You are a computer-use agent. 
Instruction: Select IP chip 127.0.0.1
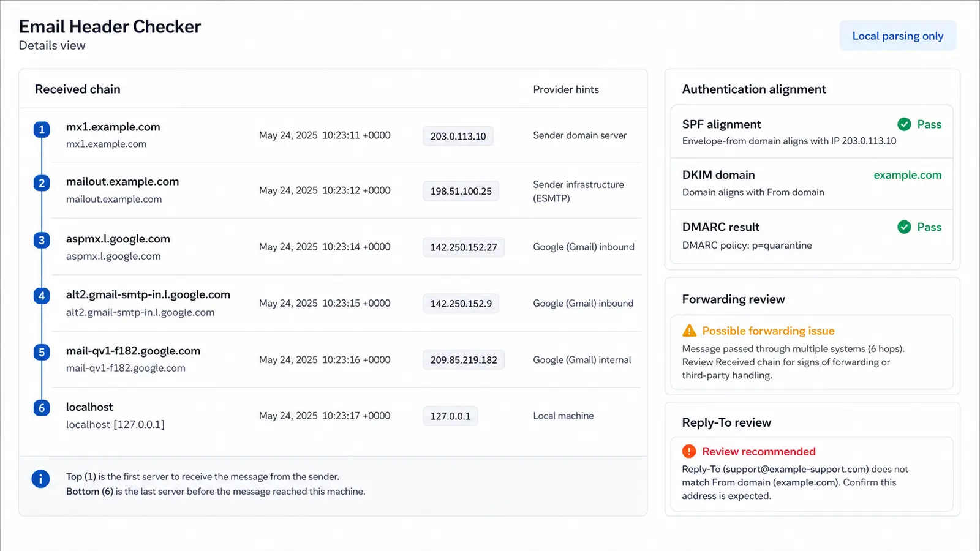coord(450,416)
